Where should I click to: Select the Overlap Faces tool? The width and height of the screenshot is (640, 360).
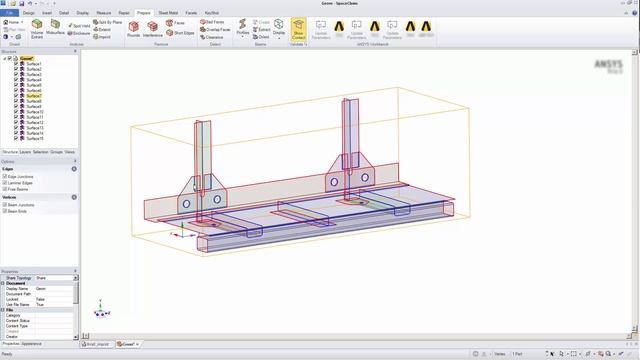tap(215, 29)
